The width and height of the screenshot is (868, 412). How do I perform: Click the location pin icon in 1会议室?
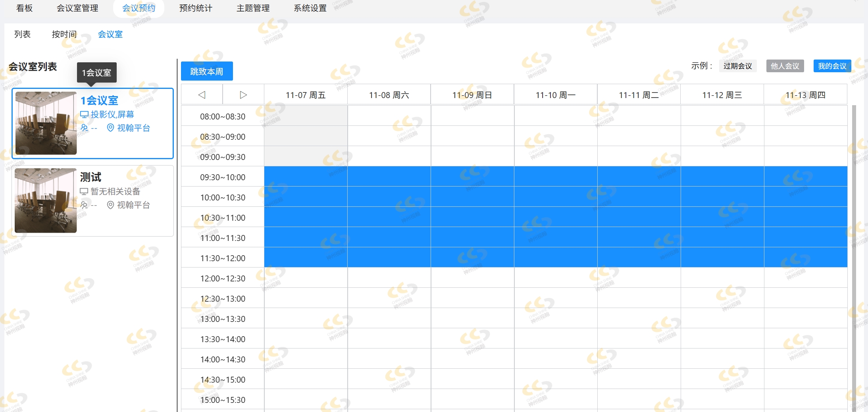pyautogui.click(x=110, y=128)
